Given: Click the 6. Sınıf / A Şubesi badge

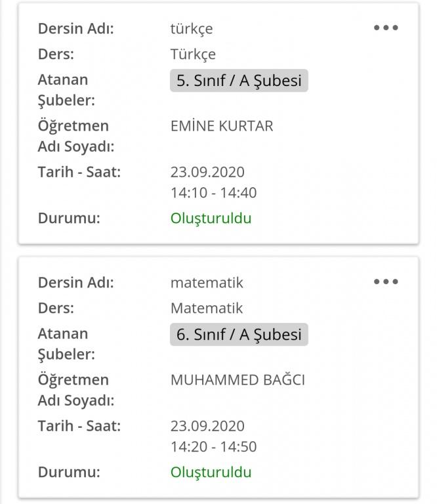Looking at the screenshot, I should (x=239, y=335).
